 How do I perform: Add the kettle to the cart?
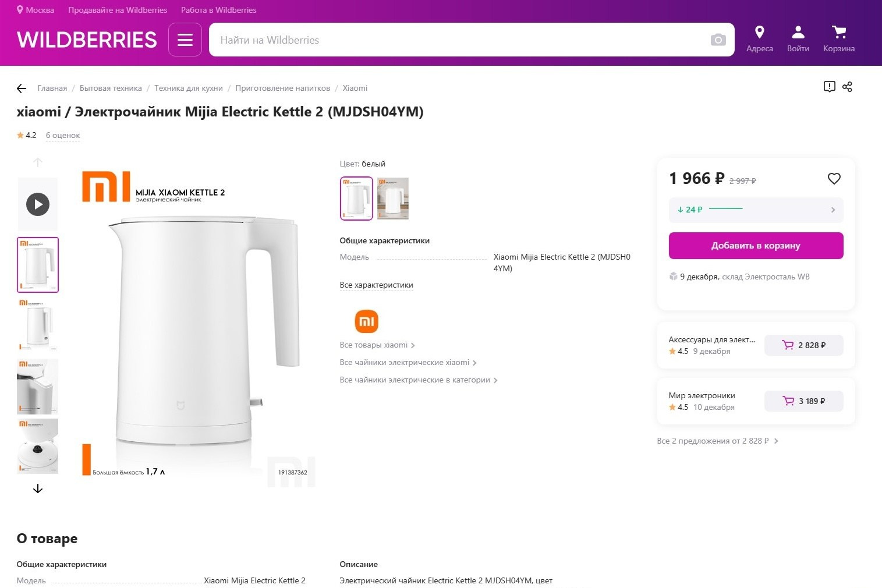[755, 245]
